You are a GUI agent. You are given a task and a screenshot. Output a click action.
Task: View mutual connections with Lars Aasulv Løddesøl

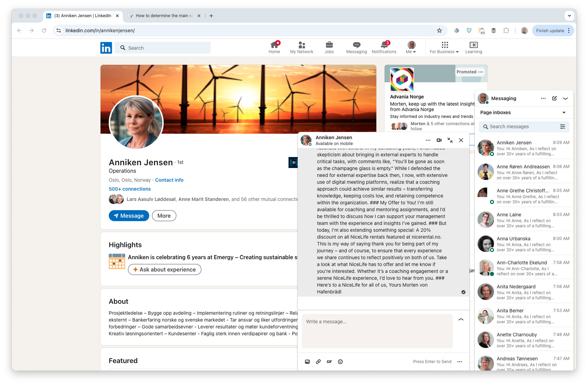pyautogui.click(x=203, y=199)
